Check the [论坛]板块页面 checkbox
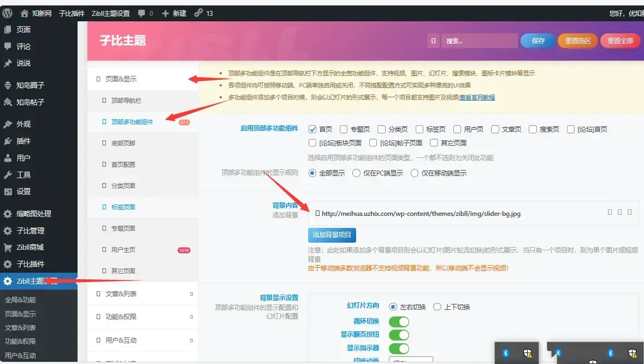This screenshot has width=644, height=364. click(312, 143)
